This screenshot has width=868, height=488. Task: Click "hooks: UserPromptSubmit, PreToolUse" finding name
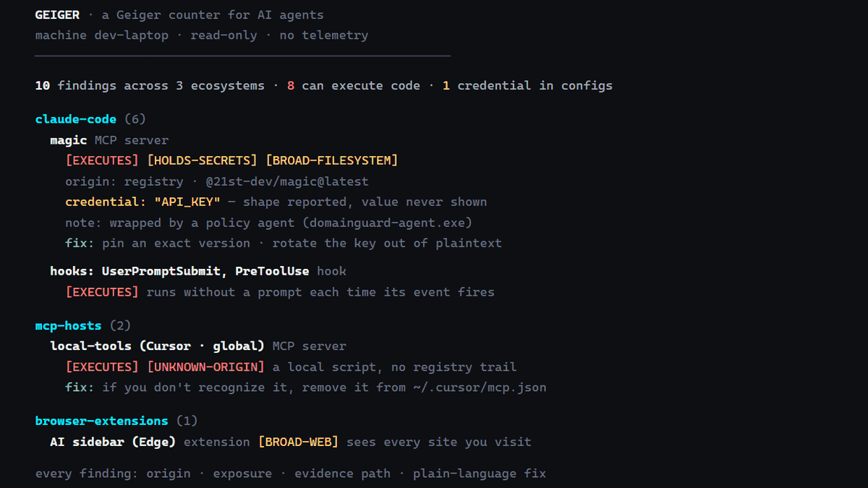[179, 271]
